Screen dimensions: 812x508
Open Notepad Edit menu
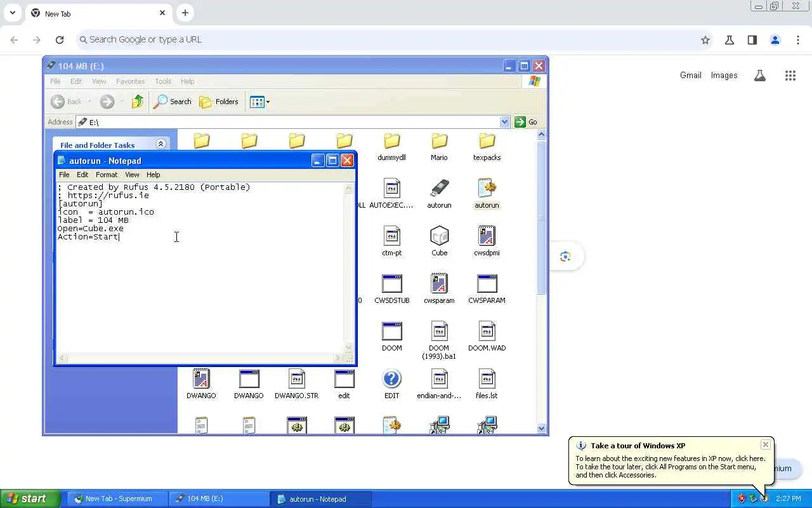pos(82,175)
